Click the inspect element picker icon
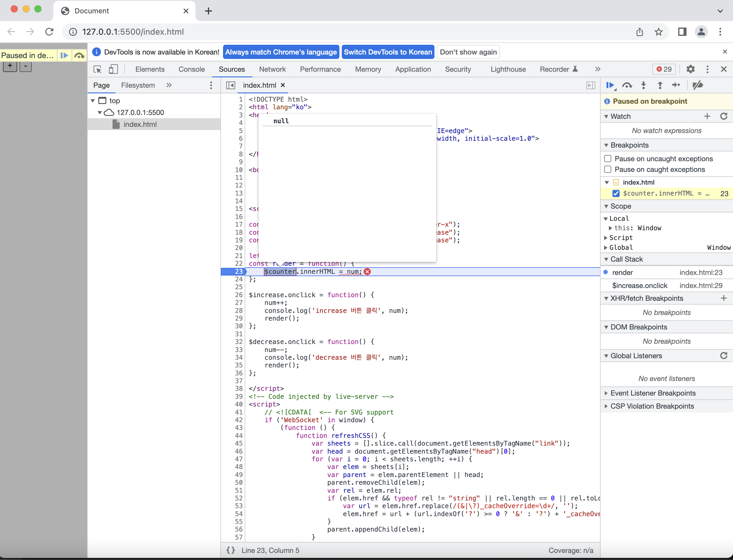The image size is (733, 560). pyautogui.click(x=97, y=69)
